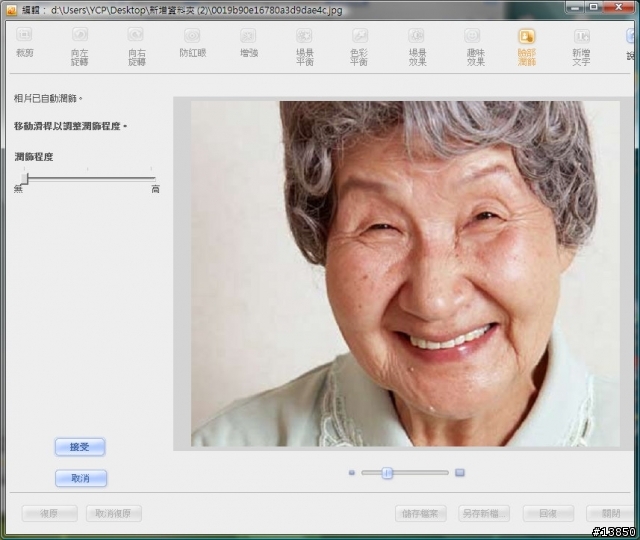Click the 取消復原 redo button
Screen dimensions: 640x540
point(114,513)
